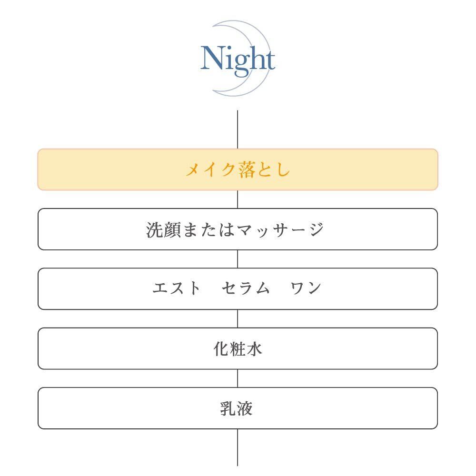Click connector between メイク落とし and 洗顔 boxes
This screenshot has height=476, width=476.
tap(238, 199)
